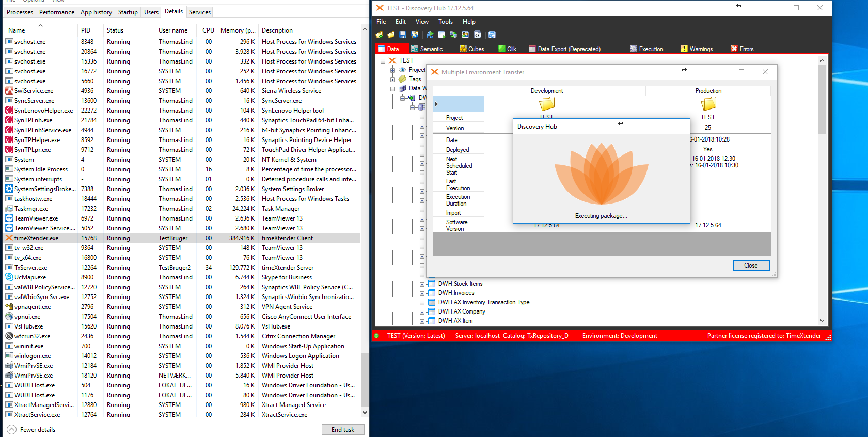Viewport: 868px width, 437px height.
Task: Click the Development environment folder icon
Action: coord(547,104)
